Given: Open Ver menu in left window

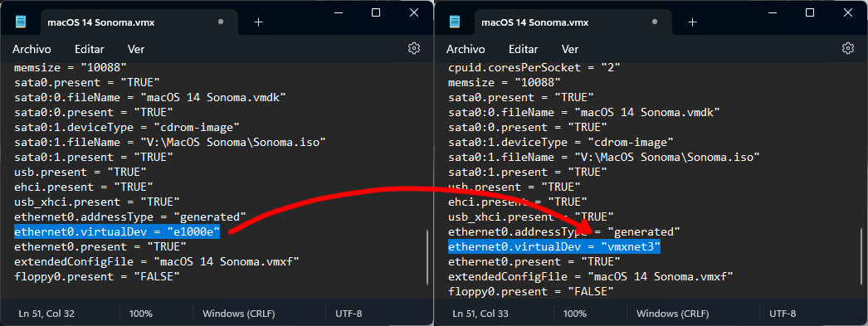Looking at the screenshot, I should 135,49.
